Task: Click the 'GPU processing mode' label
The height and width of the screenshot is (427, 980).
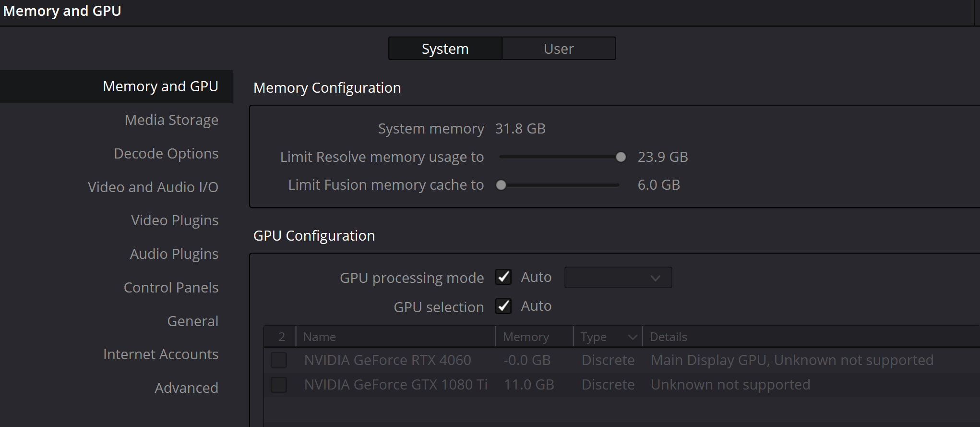Action: tap(412, 278)
